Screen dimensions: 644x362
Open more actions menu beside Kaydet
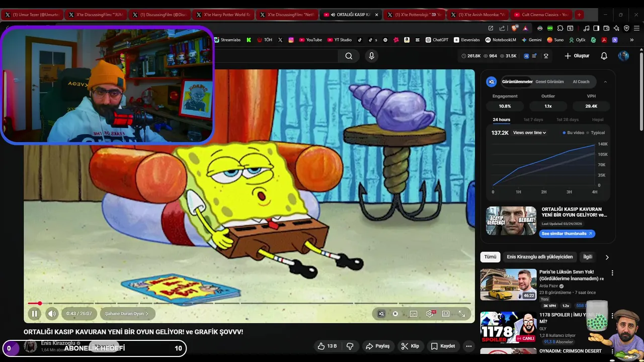(469, 346)
